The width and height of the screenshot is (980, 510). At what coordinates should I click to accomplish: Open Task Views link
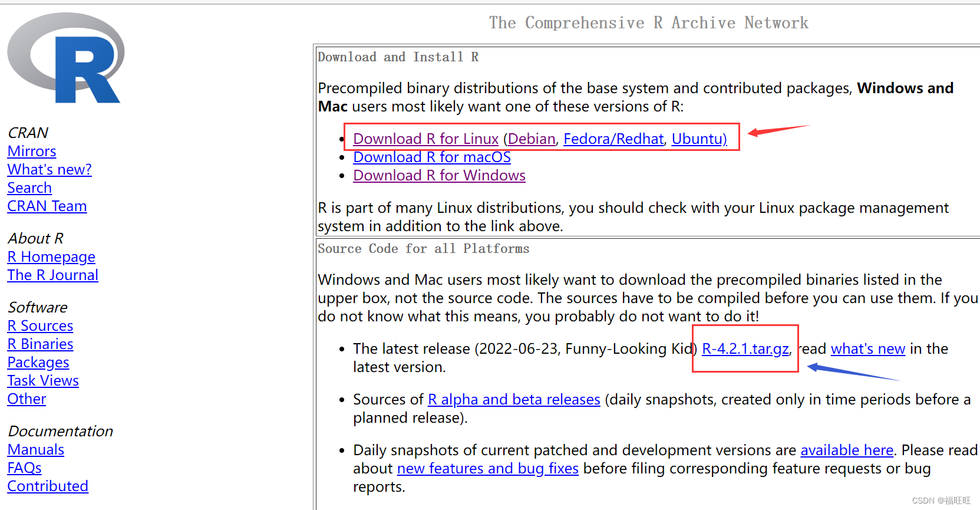click(x=43, y=381)
